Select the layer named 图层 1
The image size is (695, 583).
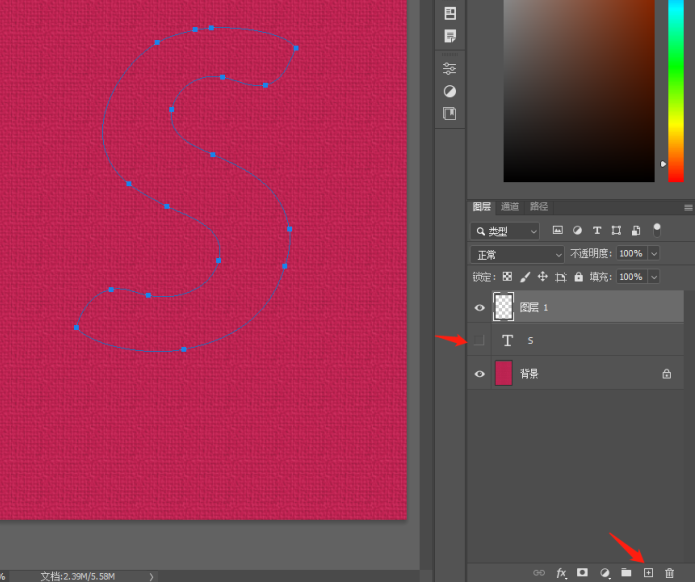click(575, 307)
